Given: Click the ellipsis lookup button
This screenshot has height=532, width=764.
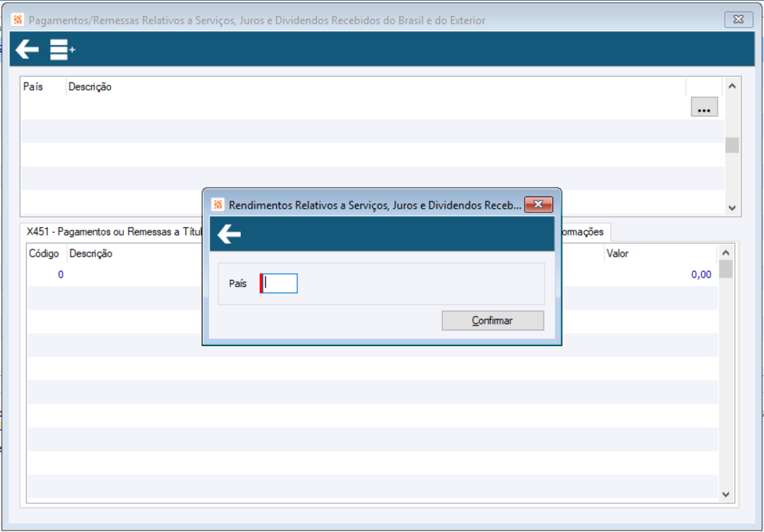Looking at the screenshot, I should [x=704, y=107].
